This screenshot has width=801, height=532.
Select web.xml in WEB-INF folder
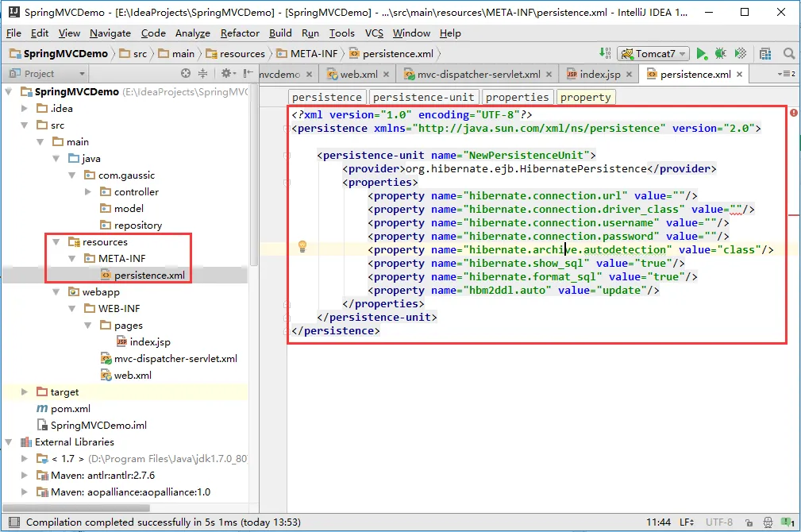click(126, 376)
